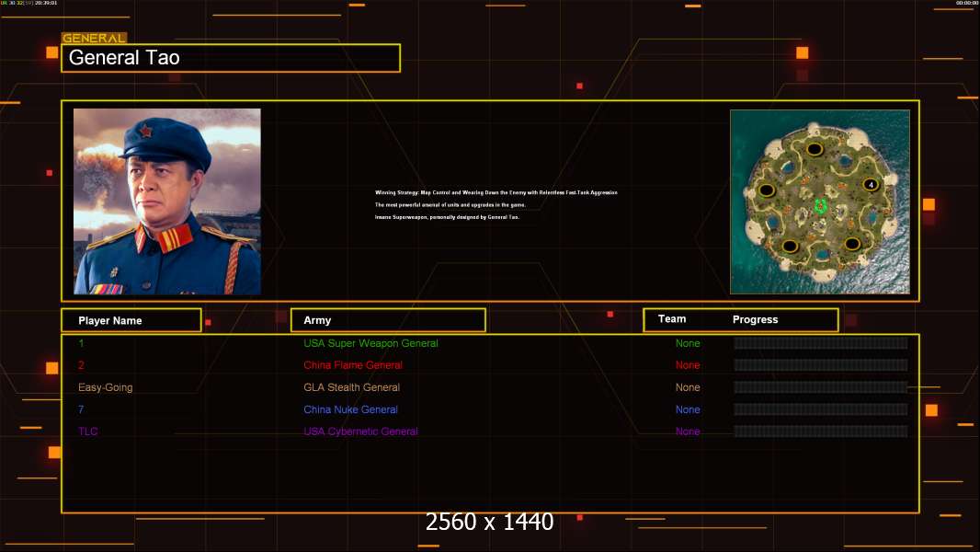Click the left empty start slot on the map
Screen dimensions: 980x552
tap(767, 190)
